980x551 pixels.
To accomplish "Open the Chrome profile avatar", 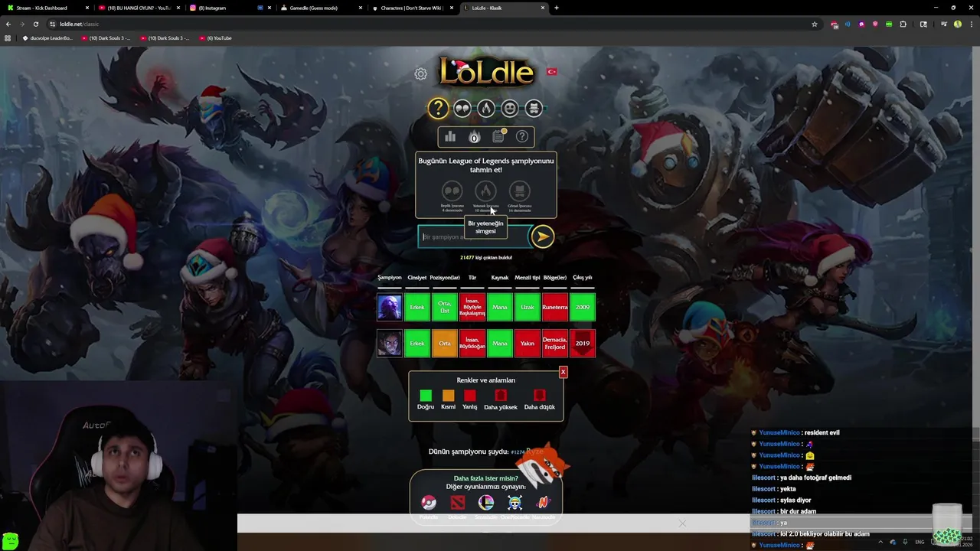I will point(958,24).
